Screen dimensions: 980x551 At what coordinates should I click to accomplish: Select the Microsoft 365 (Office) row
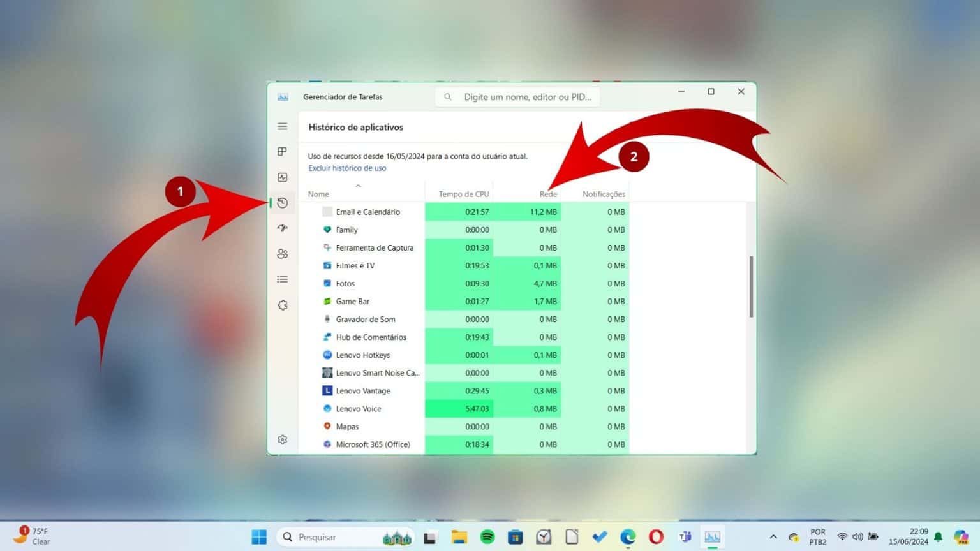coord(464,444)
